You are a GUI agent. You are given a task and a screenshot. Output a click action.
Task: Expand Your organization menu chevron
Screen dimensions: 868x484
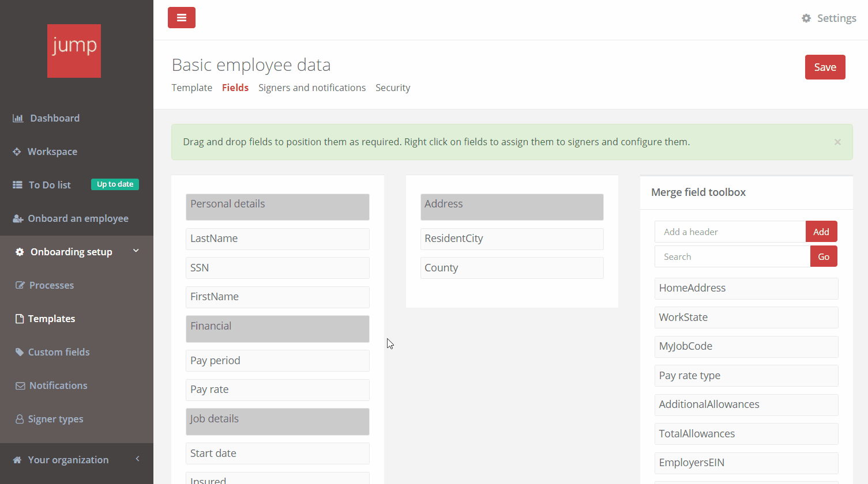pyautogui.click(x=137, y=459)
